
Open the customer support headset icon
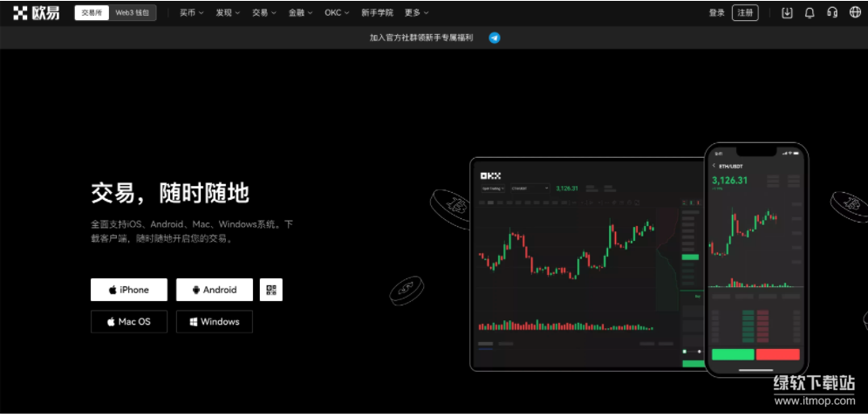(832, 13)
